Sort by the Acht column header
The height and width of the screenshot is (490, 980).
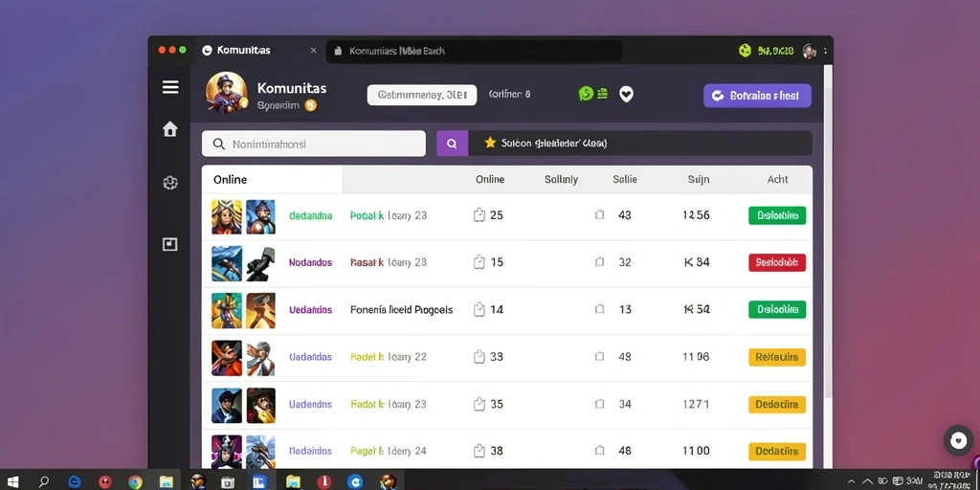[x=777, y=179]
